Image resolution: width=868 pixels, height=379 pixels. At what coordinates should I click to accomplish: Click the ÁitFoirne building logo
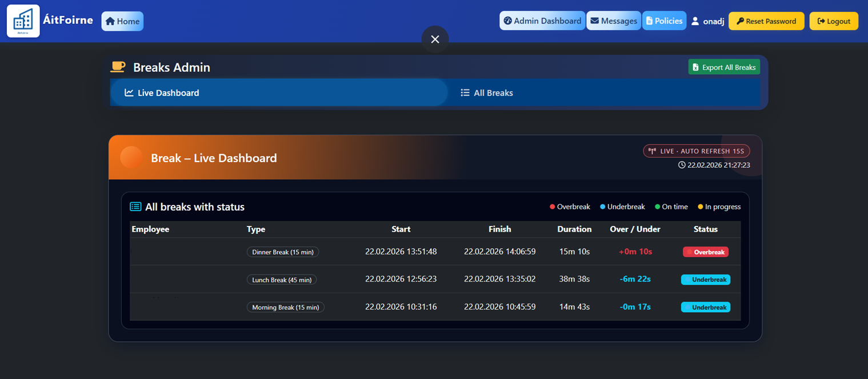(x=23, y=21)
